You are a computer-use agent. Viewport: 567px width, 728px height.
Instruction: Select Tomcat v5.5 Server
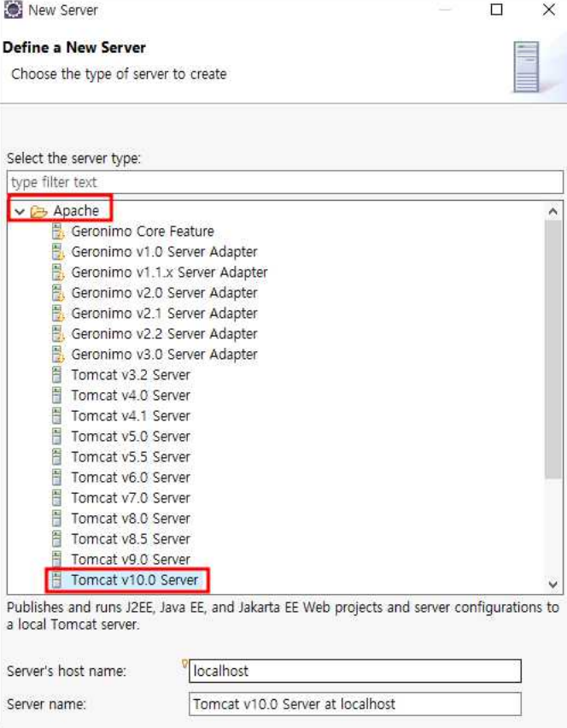tap(131, 457)
